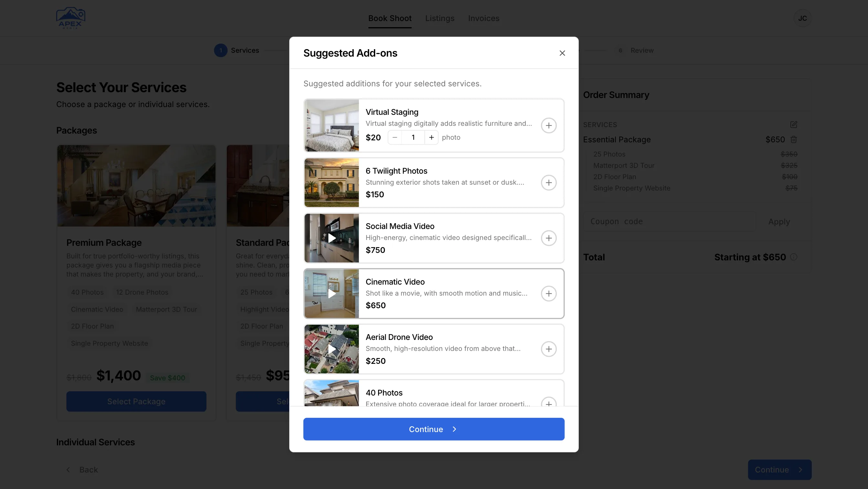
Task: Show total price info icon
Action: [794, 257]
